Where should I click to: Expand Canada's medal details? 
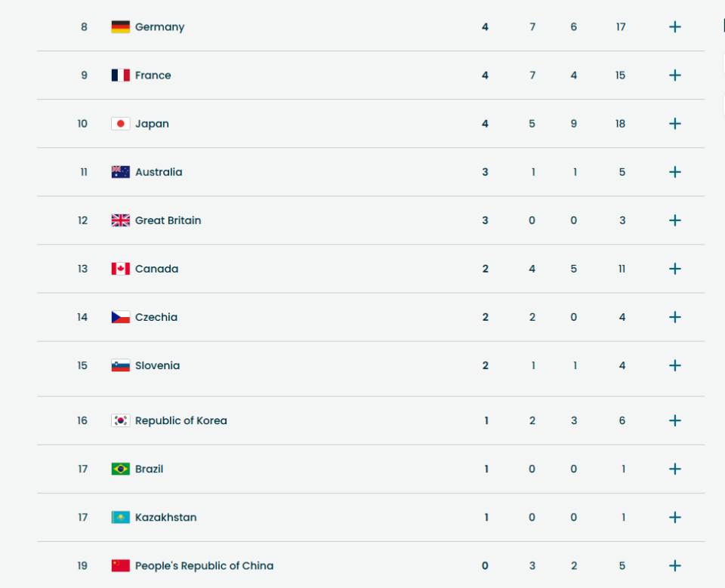tap(674, 269)
